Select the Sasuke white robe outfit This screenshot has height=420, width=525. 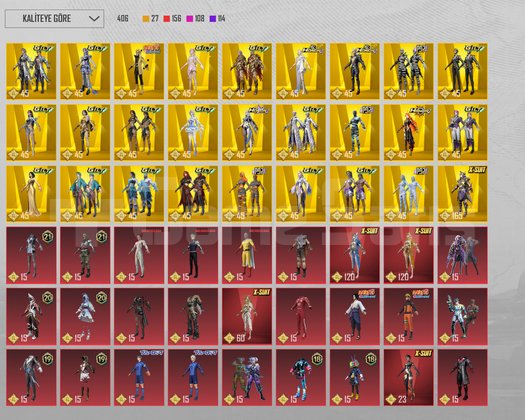point(355,317)
